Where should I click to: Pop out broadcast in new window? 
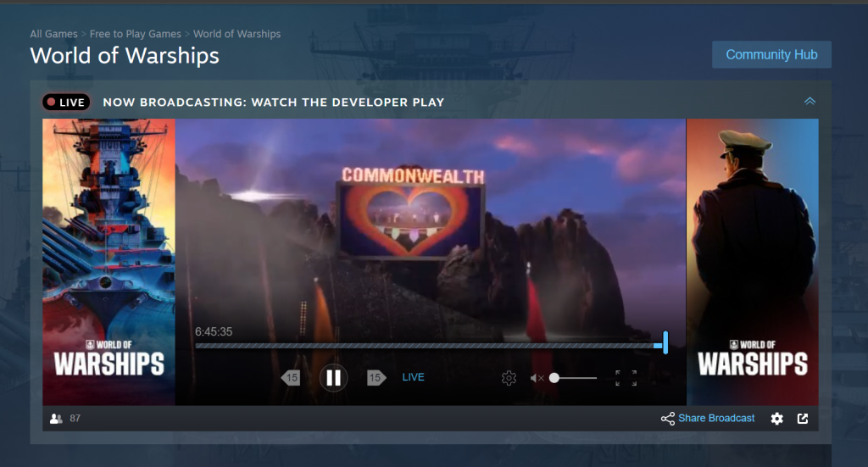coord(803,419)
